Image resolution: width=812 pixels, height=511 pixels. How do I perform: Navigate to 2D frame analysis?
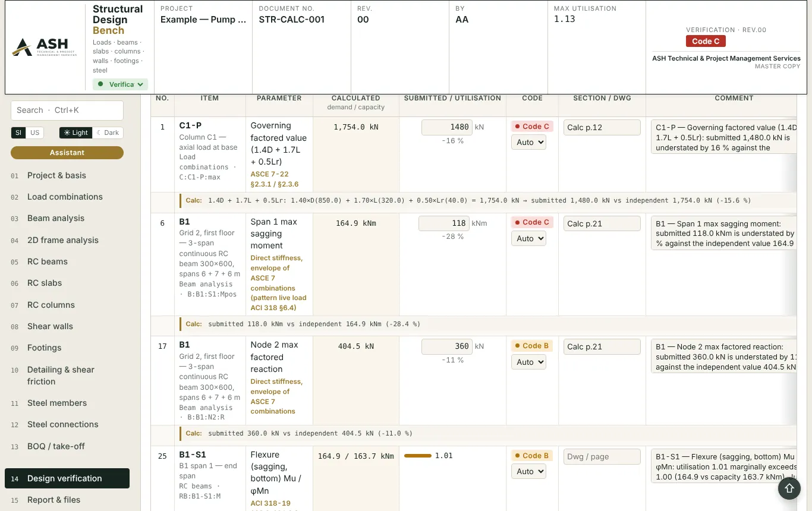click(x=67, y=240)
